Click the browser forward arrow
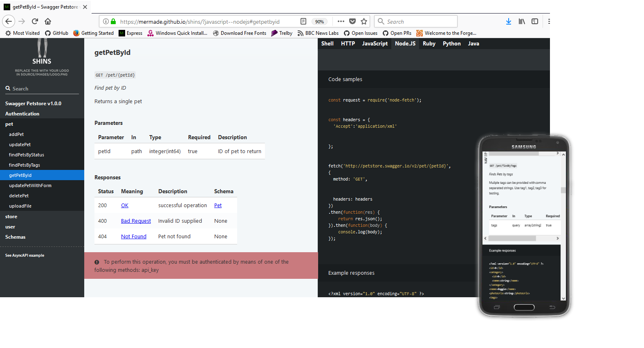Viewport: 644px width, 348px height. click(22, 21)
